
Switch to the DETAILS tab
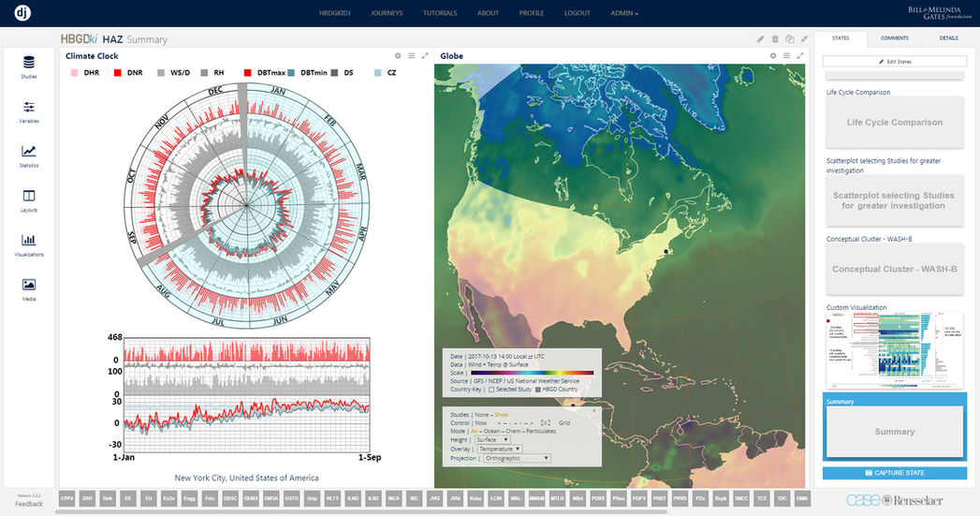tap(948, 38)
